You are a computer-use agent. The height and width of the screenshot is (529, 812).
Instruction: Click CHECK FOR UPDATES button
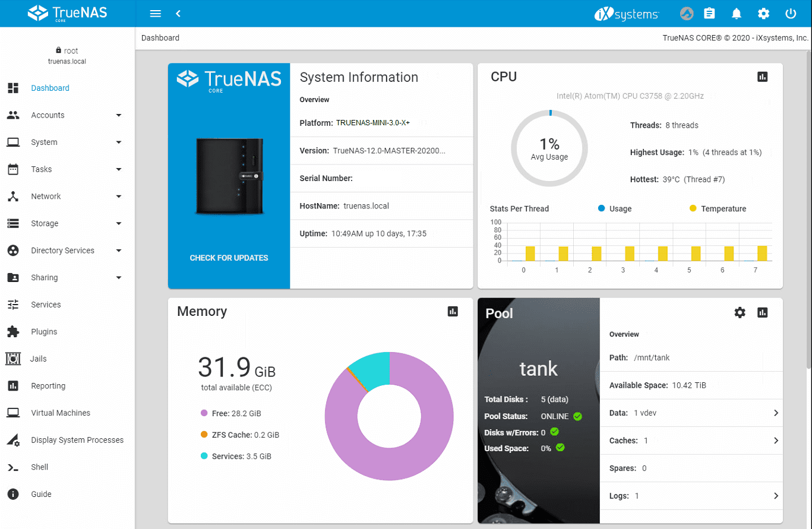pyautogui.click(x=229, y=258)
